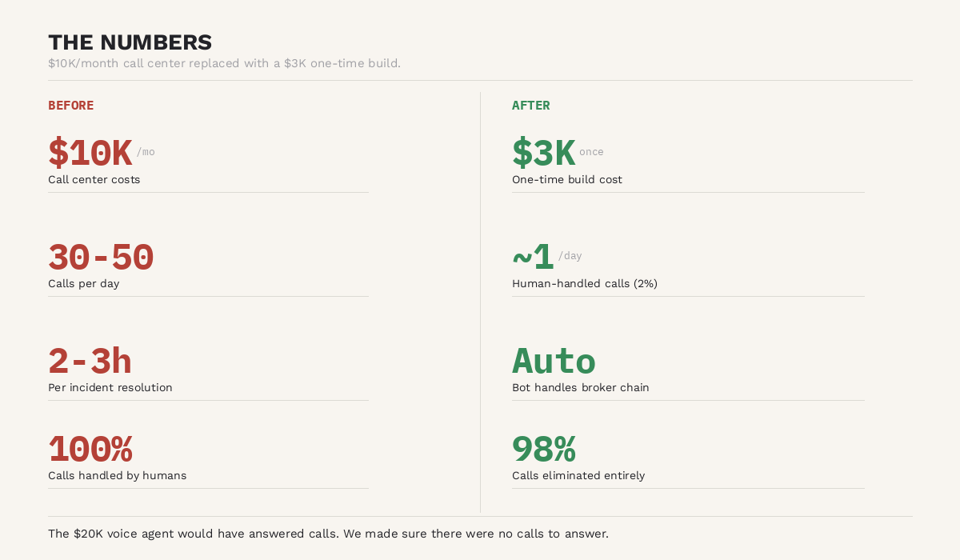
Task: Click the 'THE NUMBERS' heading
Action: (130, 42)
